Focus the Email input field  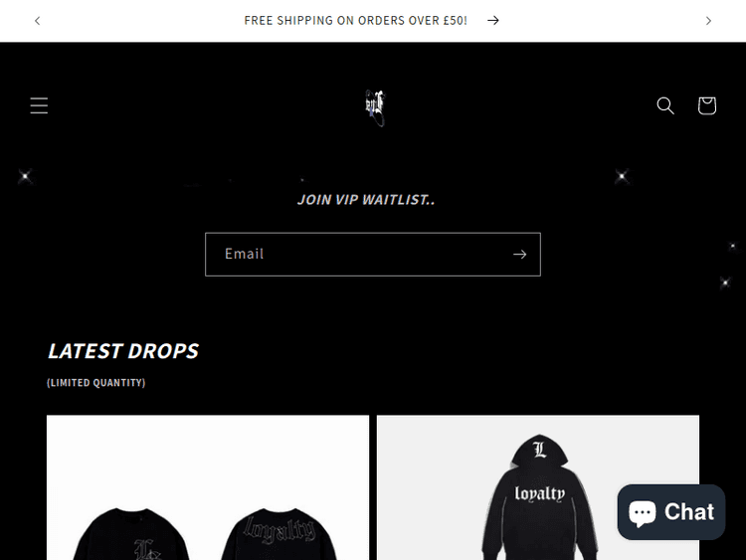pyautogui.click(x=373, y=255)
